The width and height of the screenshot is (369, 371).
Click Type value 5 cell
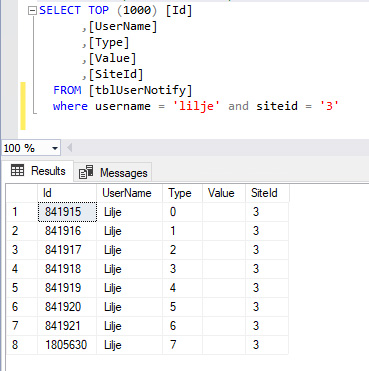pos(182,307)
